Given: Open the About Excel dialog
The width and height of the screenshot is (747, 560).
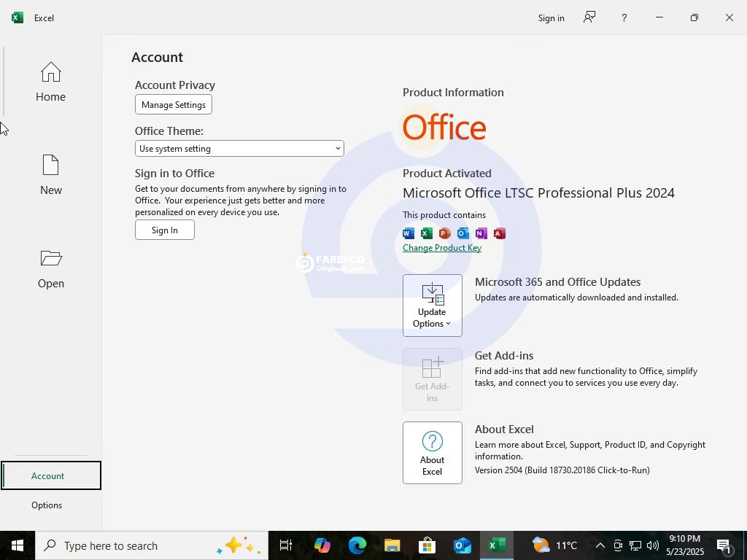Looking at the screenshot, I should pos(432,453).
